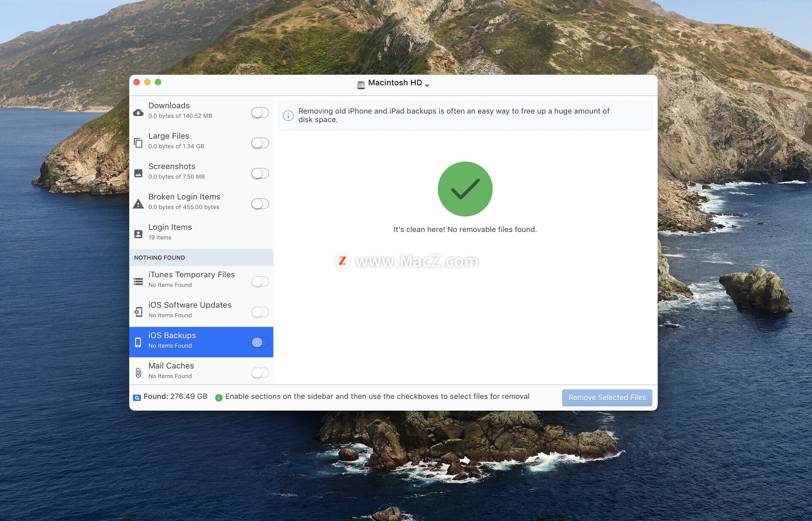This screenshot has width=812, height=521.
Task: Toggle the Screenshots section switch
Action: [260, 173]
